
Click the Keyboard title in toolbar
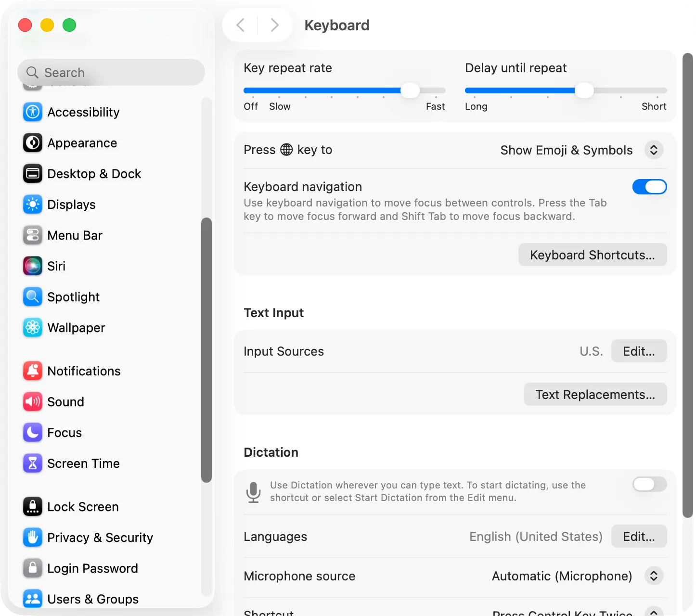(x=337, y=25)
